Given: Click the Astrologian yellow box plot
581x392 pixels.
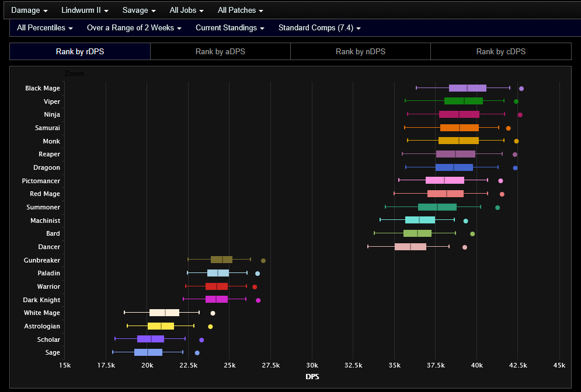Looking at the screenshot, I should point(161,325).
